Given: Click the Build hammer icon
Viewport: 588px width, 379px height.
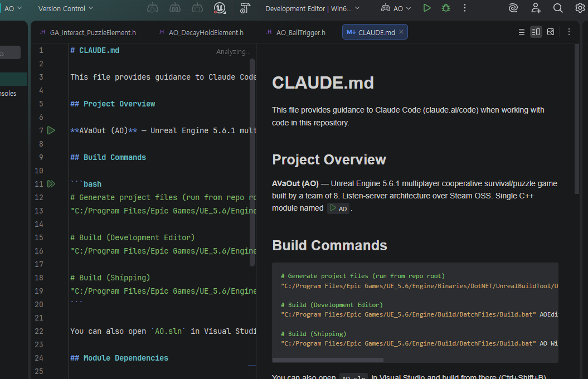Looking at the screenshot, I should pyautogui.click(x=245, y=8).
